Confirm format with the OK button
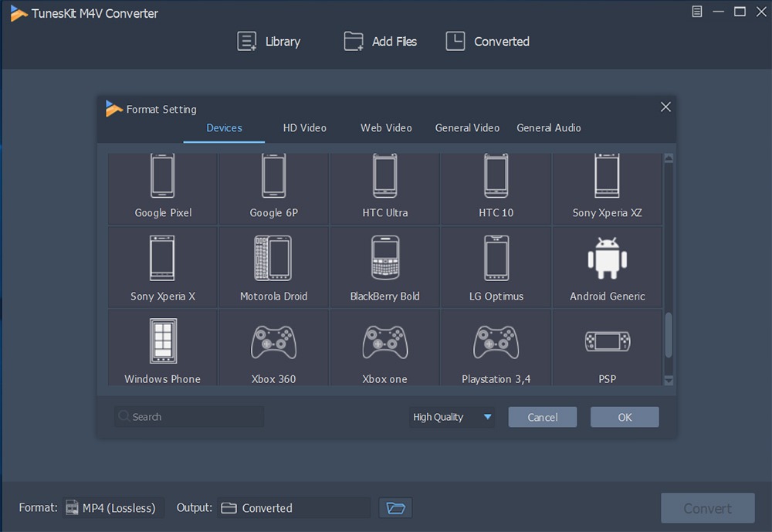 point(625,417)
